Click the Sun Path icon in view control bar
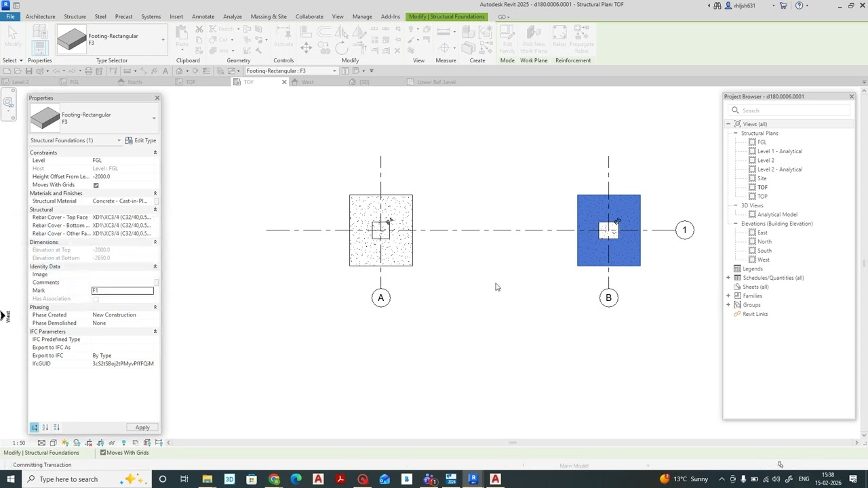Image resolution: width=868 pixels, height=488 pixels. pyautogui.click(x=65, y=443)
